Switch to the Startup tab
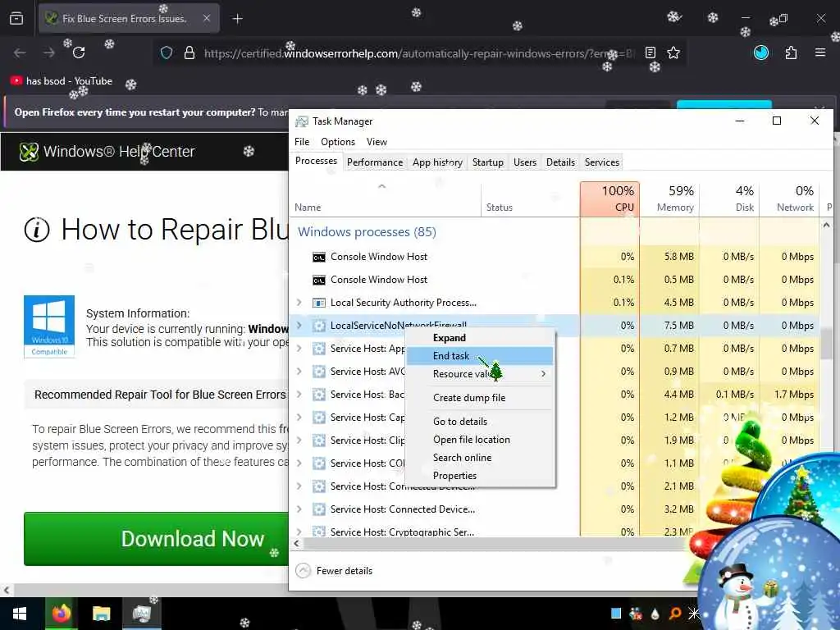Screen dimensions: 840x630 pos(487,162)
